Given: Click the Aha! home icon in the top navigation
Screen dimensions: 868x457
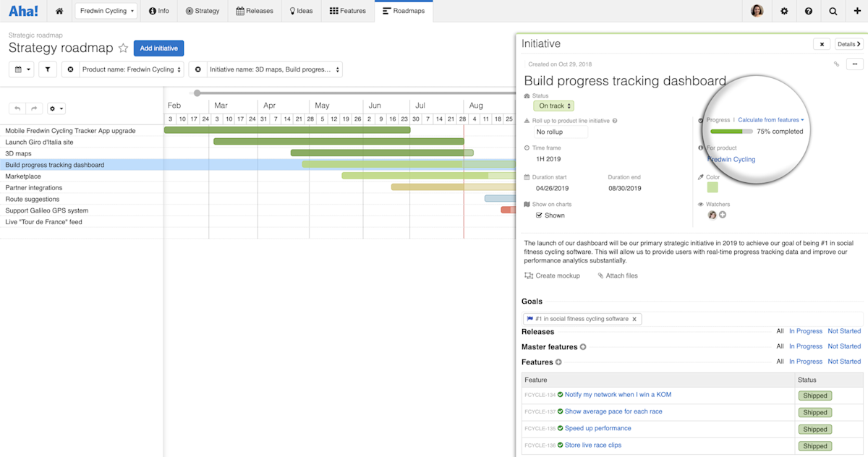Looking at the screenshot, I should (59, 11).
